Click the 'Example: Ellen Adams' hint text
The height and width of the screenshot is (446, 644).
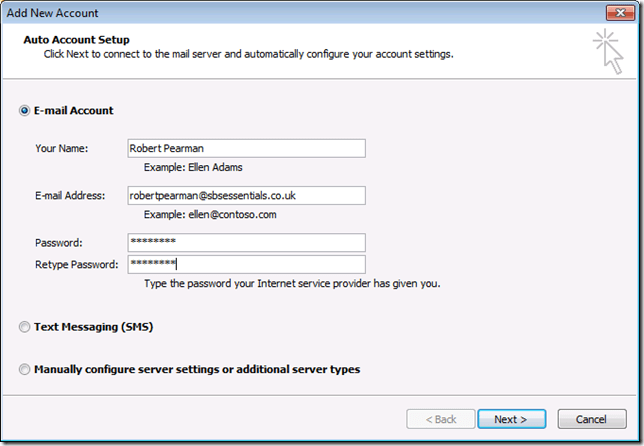coord(193,168)
